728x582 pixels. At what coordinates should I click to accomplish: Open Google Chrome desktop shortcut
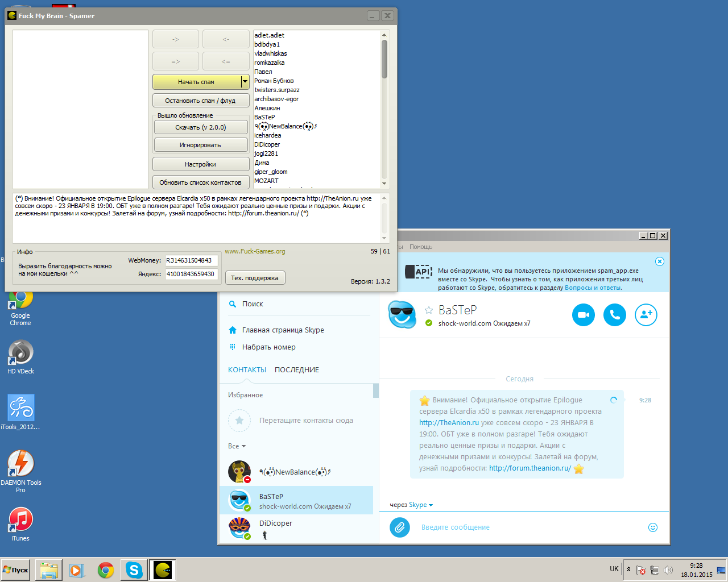[x=20, y=307]
